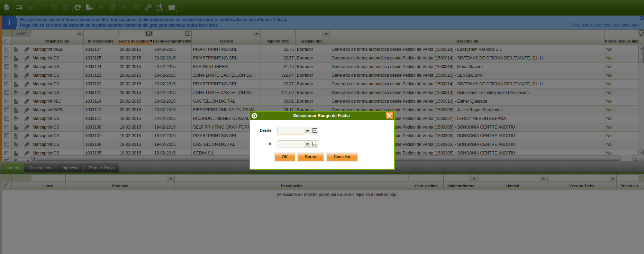Click the new row in grid icon

pyautogui.click(x=19, y=7)
